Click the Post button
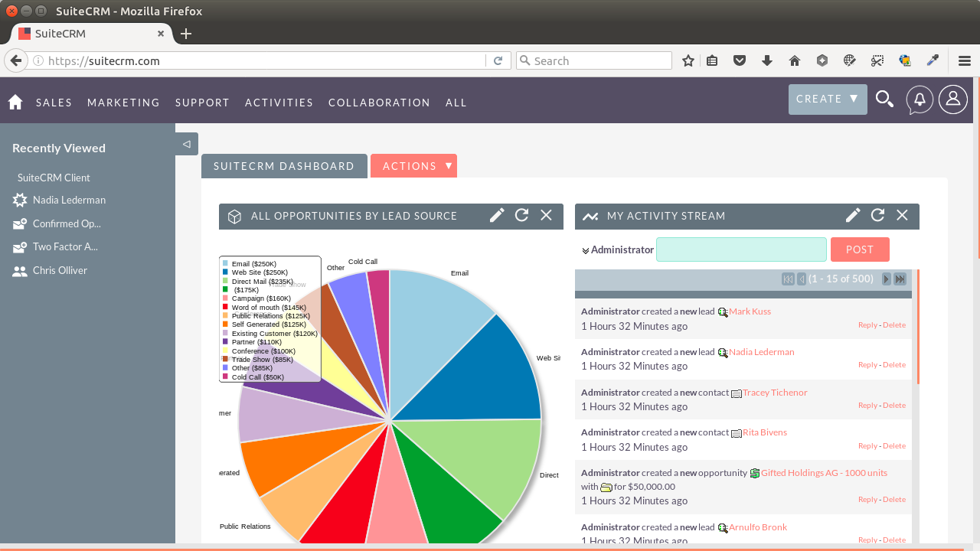The height and width of the screenshot is (551, 980). point(860,249)
